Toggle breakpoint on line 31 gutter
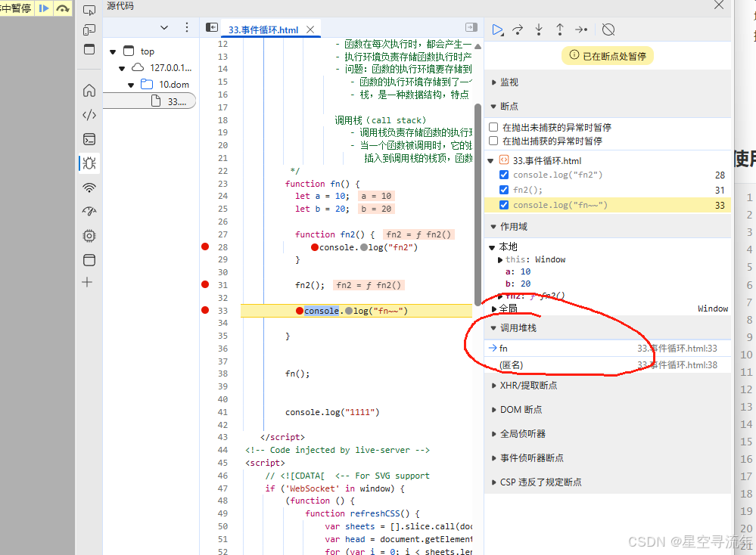This screenshot has height=555, width=756. (x=205, y=284)
